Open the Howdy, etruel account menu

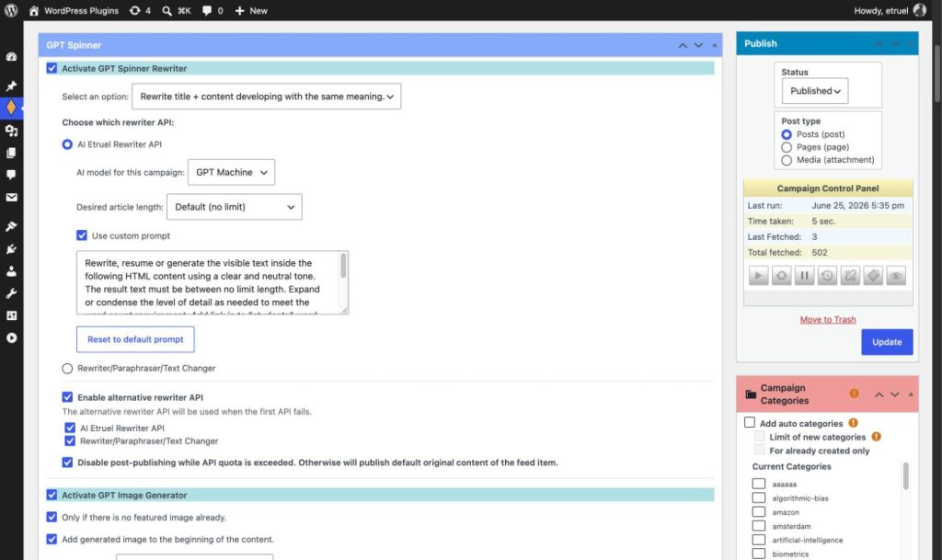tap(890, 10)
